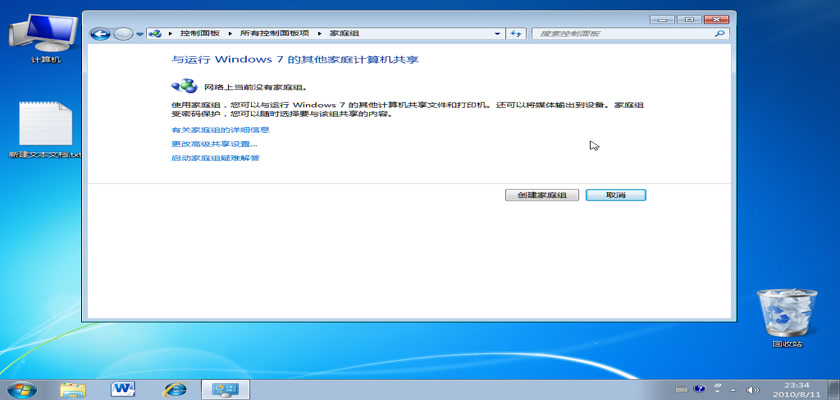Expand the address bar history dropdown
The image size is (840, 400).
499,34
